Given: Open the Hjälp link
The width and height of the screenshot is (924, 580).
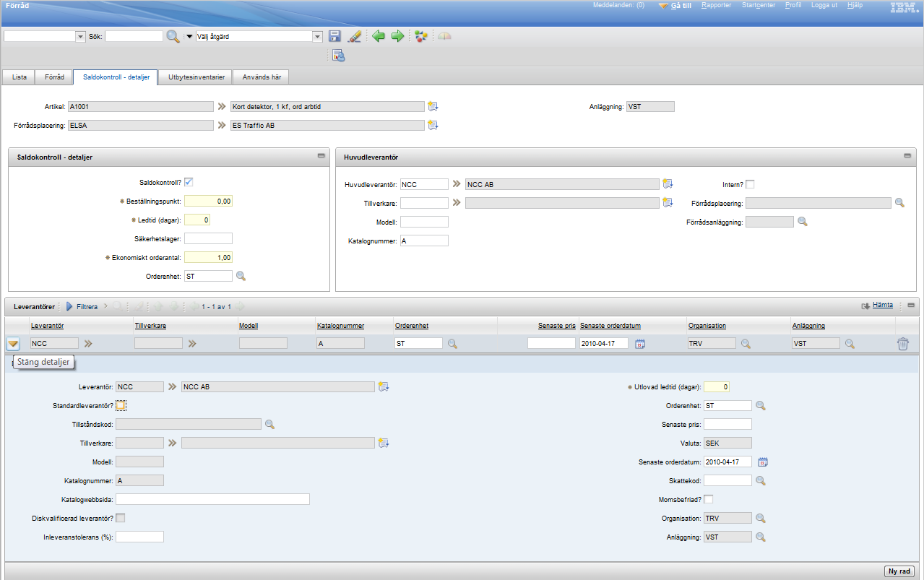Looking at the screenshot, I should coord(855,5).
